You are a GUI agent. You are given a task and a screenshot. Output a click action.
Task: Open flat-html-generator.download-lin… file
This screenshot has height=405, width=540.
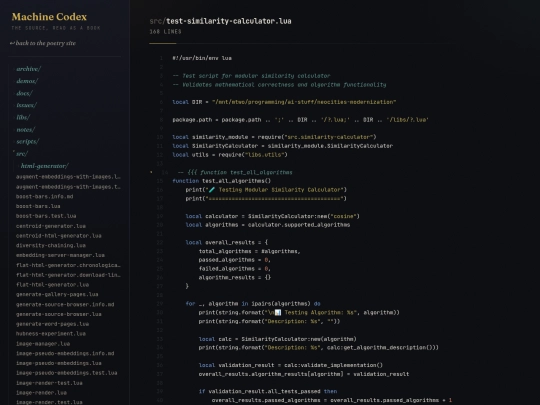68,275
